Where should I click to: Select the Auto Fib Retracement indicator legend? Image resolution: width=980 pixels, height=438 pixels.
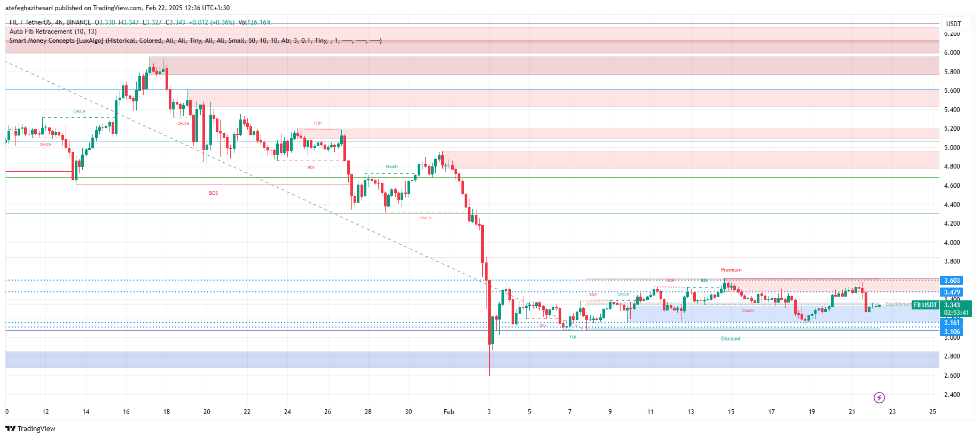[53, 31]
